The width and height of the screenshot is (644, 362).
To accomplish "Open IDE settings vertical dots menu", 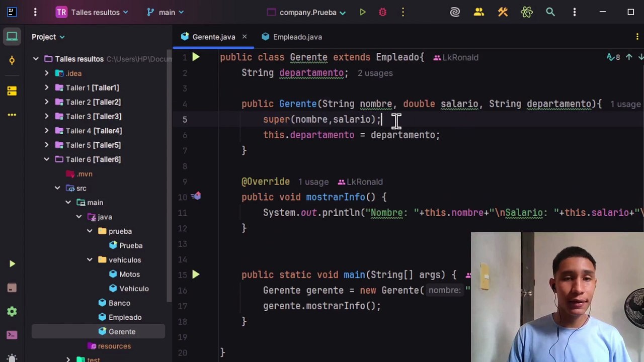I will pyautogui.click(x=575, y=12).
